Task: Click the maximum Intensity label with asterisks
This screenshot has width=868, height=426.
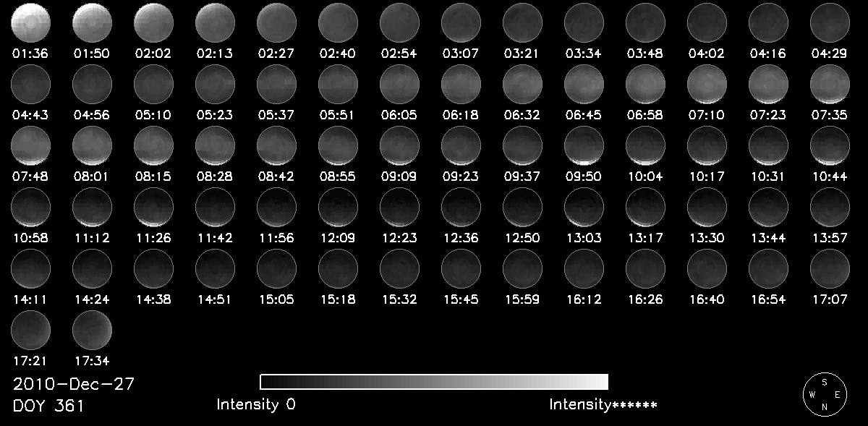Action: click(603, 405)
